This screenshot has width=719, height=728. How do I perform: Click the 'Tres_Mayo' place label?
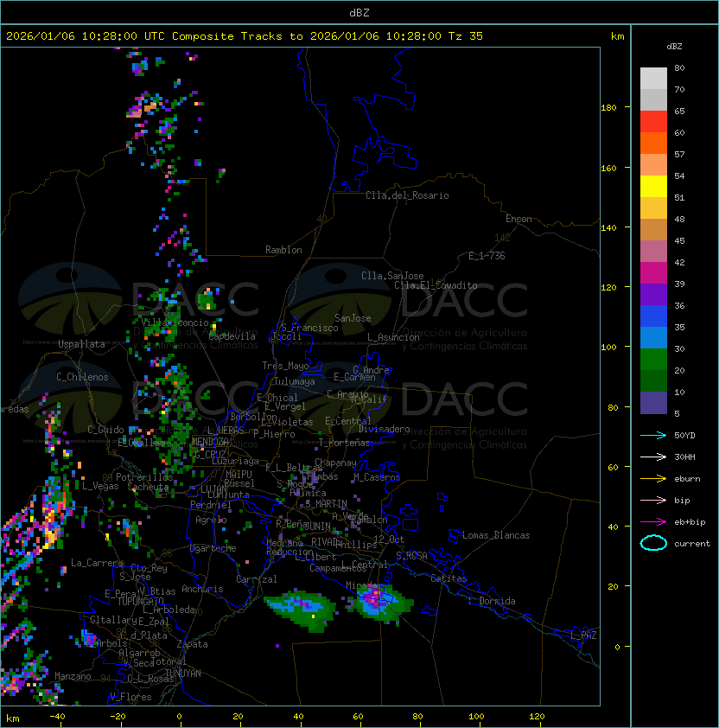[x=285, y=366]
